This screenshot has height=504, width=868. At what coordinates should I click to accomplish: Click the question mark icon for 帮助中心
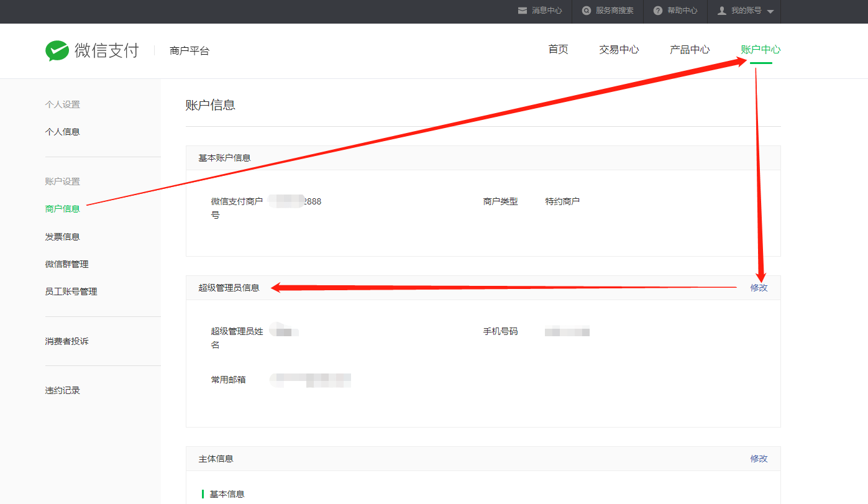[658, 11]
